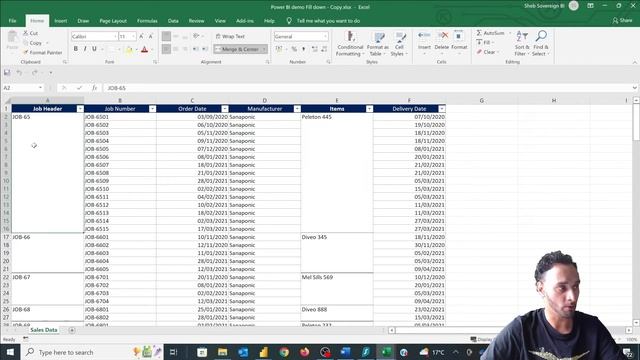Open the Job Number filter dropdown
640x360 pixels.
(152, 109)
